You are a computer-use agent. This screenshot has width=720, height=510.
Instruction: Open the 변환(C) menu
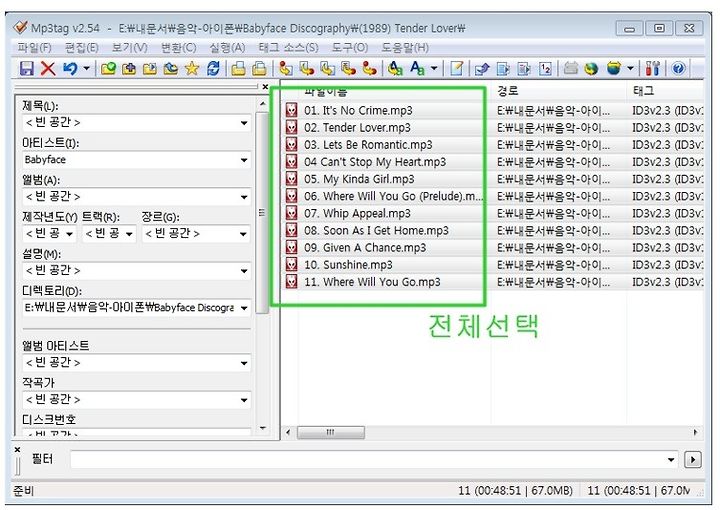coord(179,48)
